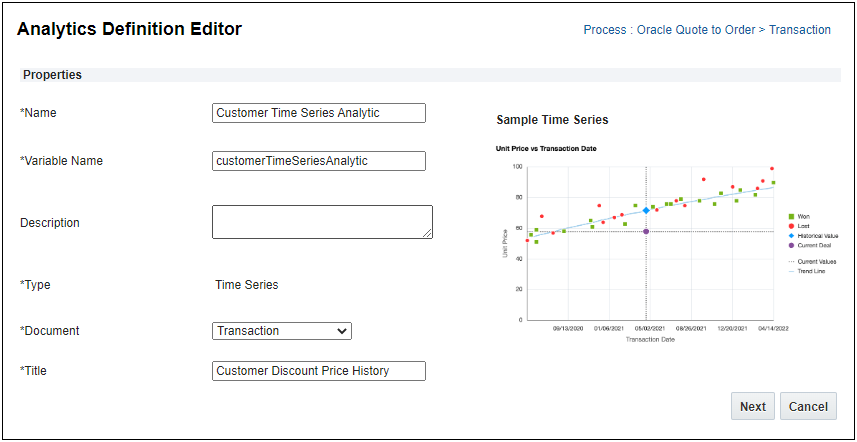Screen dimensions: 857x442
Task: Click the blue Historical Value diamond marker
Action: coord(646,210)
